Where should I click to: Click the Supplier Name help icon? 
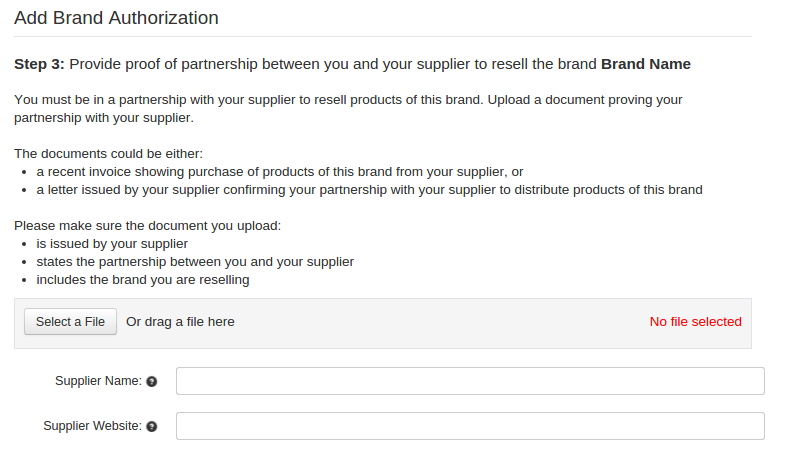[x=152, y=381]
